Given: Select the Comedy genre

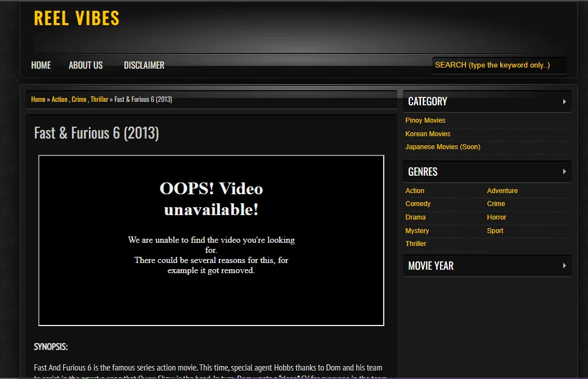Looking at the screenshot, I should pyautogui.click(x=418, y=204).
